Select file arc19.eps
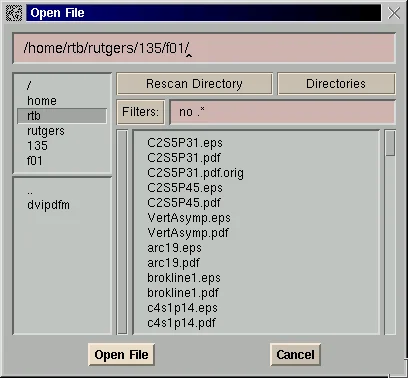The height and width of the screenshot is (378, 408). (174, 248)
